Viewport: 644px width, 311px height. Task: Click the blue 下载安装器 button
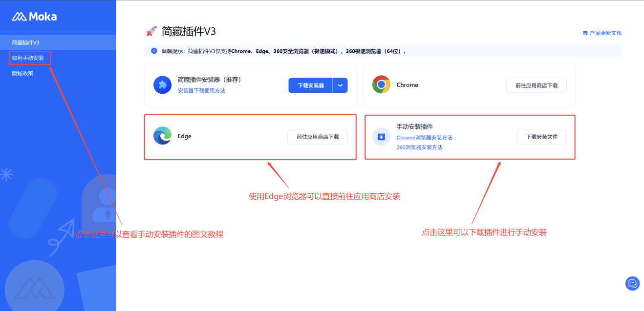311,85
